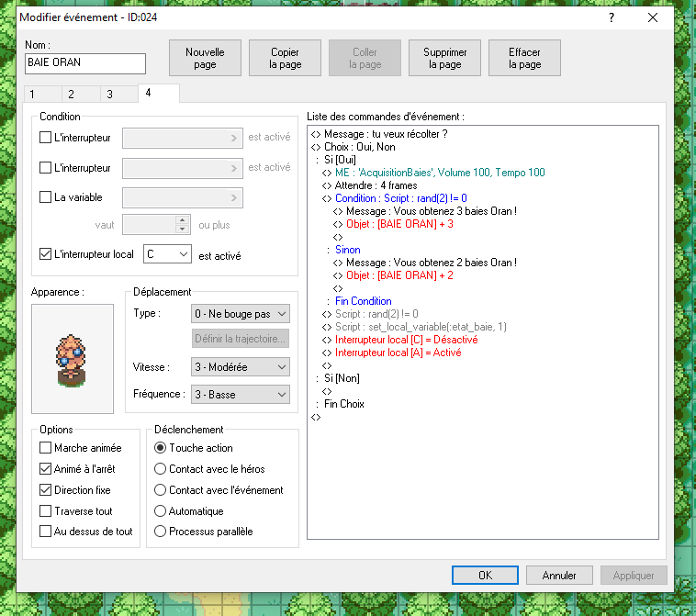Choose Contact avec l'événement trigger
The image size is (696, 616).
pos(161,490)
